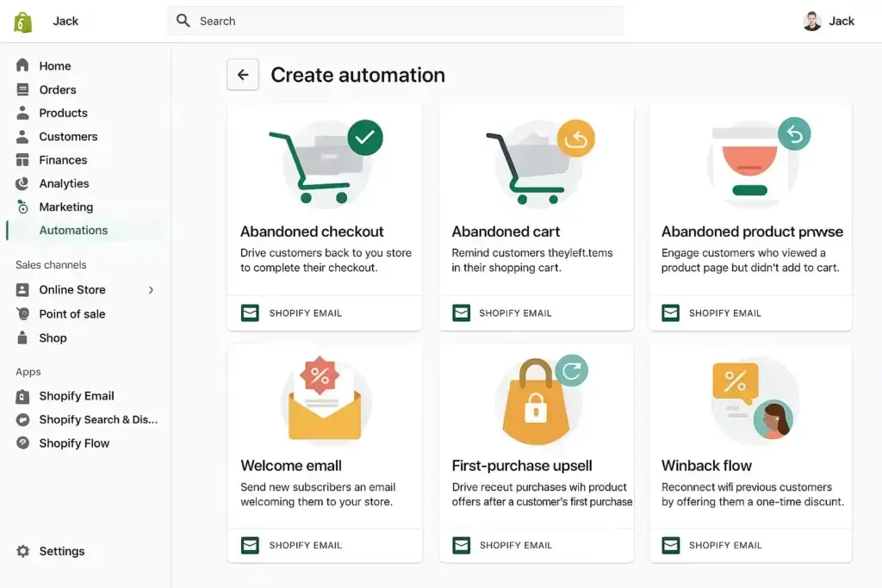Open Products via its tag icon

pyautogui.click(x=22, y=113)
